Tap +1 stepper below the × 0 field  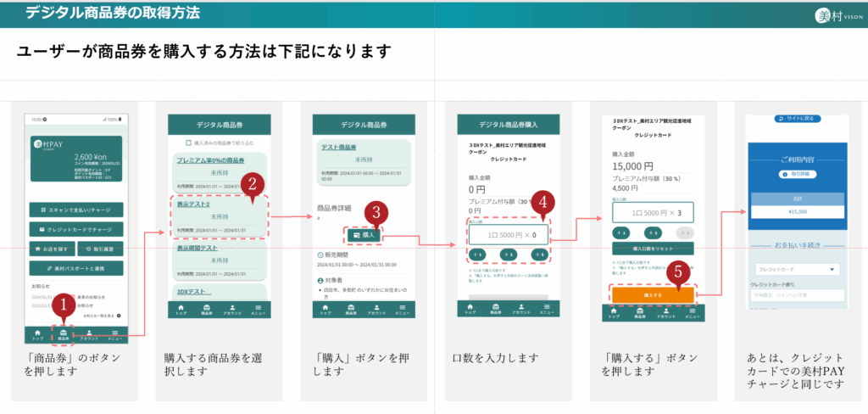coord(477,254)
